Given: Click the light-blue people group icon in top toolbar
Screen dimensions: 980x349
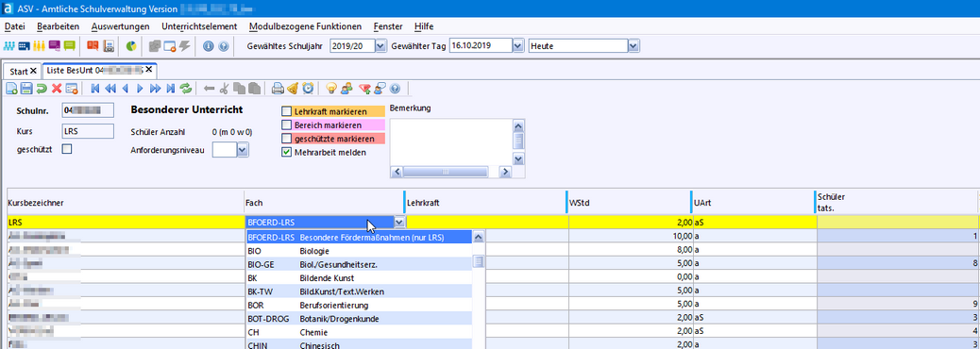Looking at the screenshot, I should [x=8, y=46].
